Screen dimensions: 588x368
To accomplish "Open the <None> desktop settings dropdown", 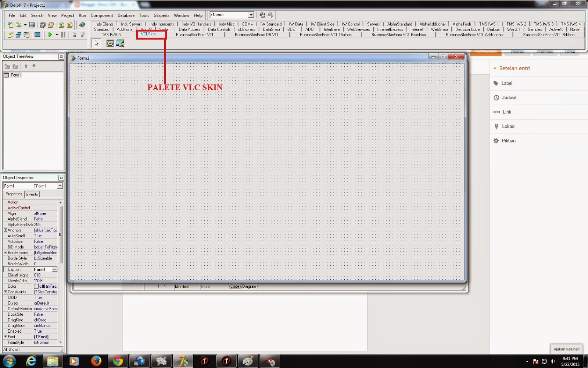I will pos(251,15).
